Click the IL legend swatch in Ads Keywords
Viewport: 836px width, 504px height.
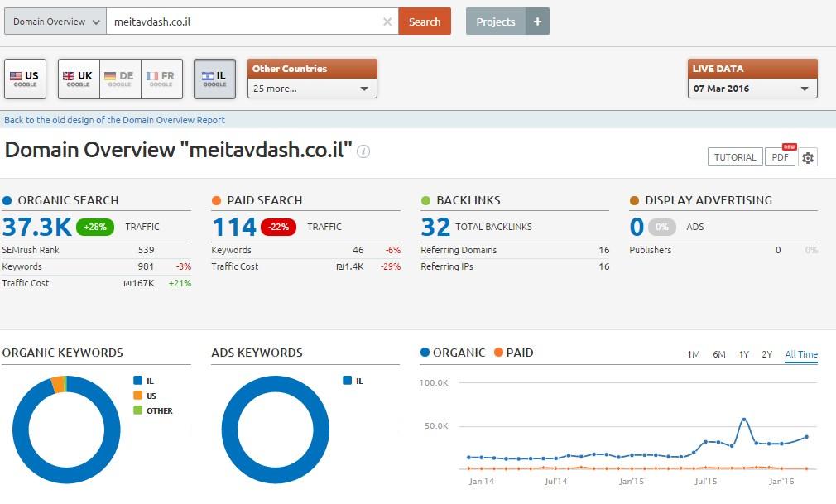(x=348, y=380)
